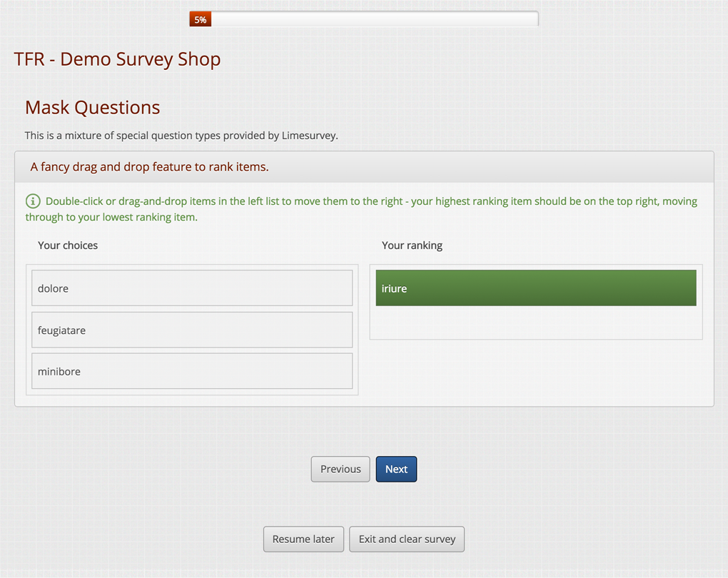Image resolution: width=728 pixels, height=578 pixels.
Task: Click the Mask Questions heading
Action: pyautogui.click(x=93, y=108)
